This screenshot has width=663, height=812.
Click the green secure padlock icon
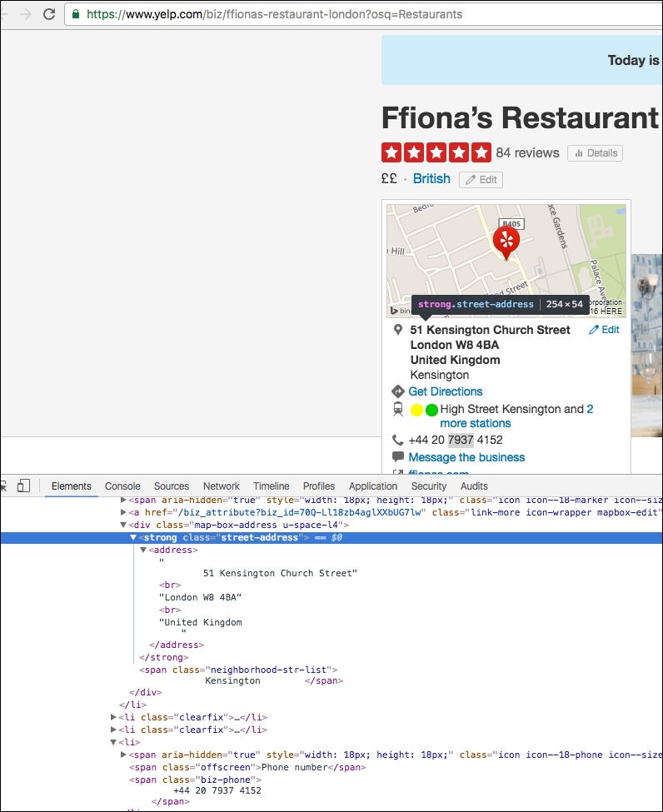(76, 14)
